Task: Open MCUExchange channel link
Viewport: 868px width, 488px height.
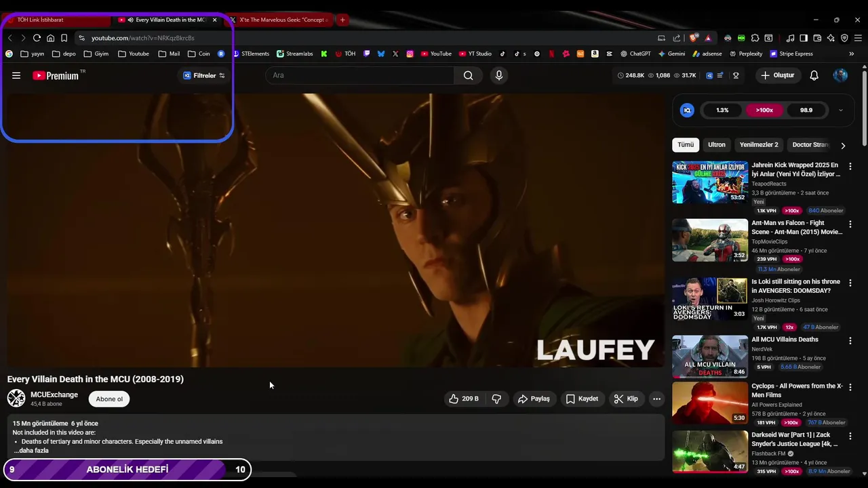Action: tap(54, 394)
